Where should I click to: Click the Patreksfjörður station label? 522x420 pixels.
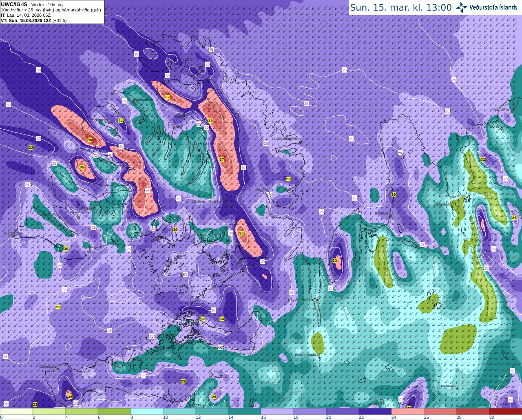tap(49, 214)
